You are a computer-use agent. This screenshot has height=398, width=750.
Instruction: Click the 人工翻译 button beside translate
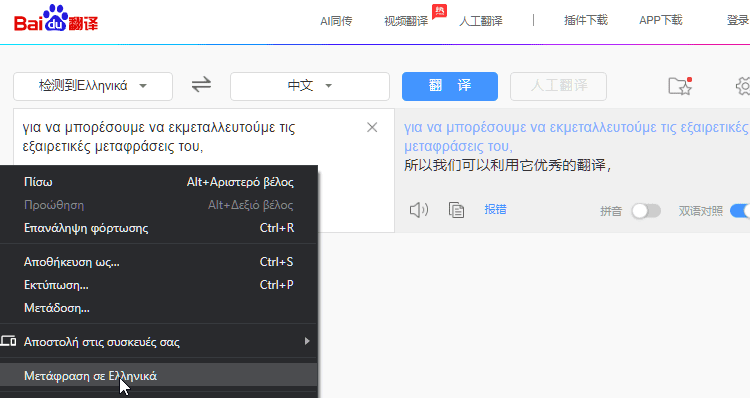(558, 86)
